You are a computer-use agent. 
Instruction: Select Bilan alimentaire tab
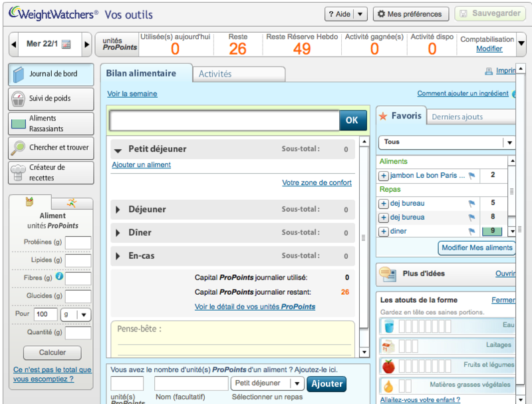coord(146,73)
